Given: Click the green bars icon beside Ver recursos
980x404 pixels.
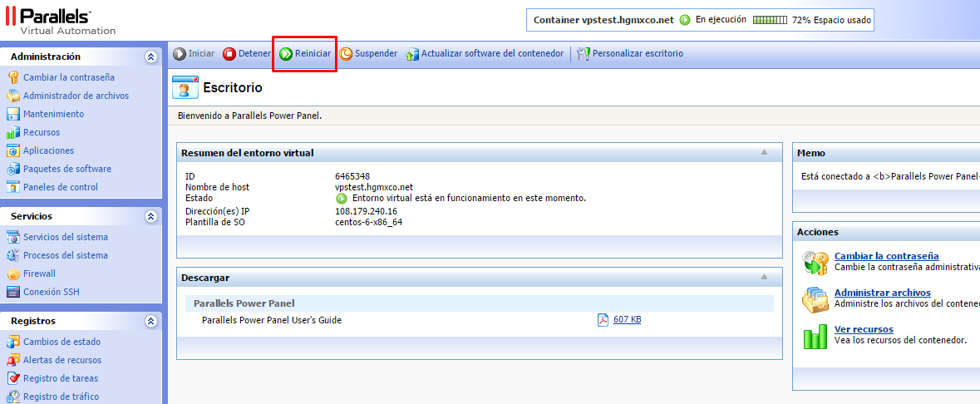Looking at the screenshot, I should (x=815, y=337).
